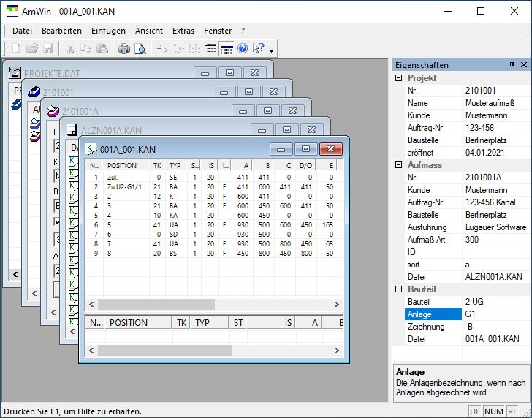The width and height of the screenshot is (532, 418).
Task: Pin the Eigenschaften panel
Action: (x=512, y=65)
